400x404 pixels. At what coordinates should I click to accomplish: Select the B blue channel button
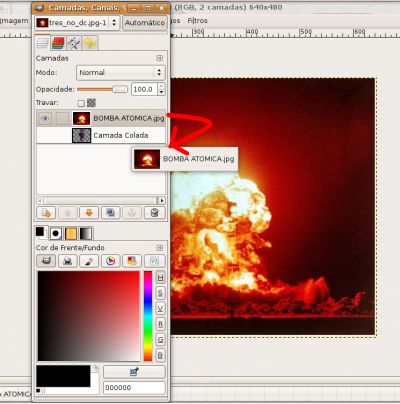(x=160, y=355)
